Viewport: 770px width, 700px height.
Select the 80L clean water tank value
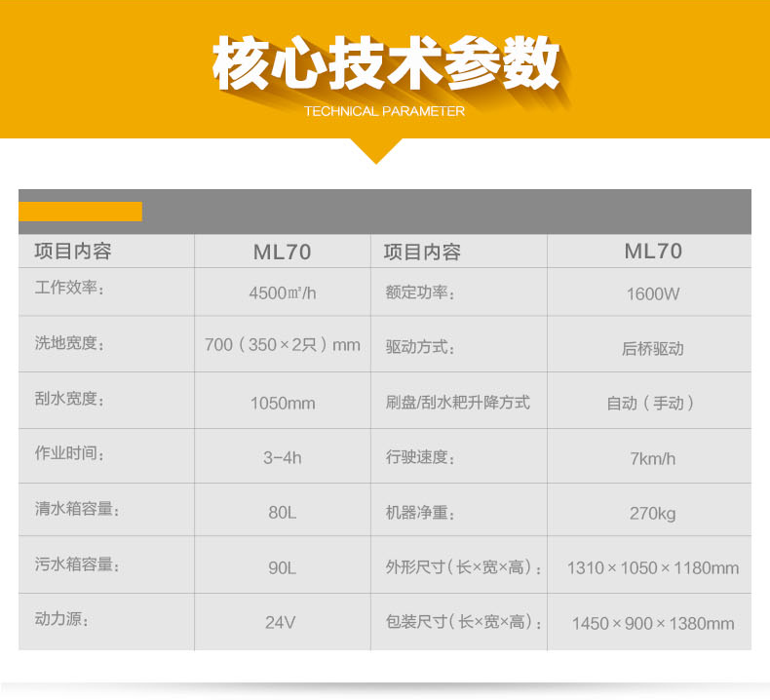point(282,513)
